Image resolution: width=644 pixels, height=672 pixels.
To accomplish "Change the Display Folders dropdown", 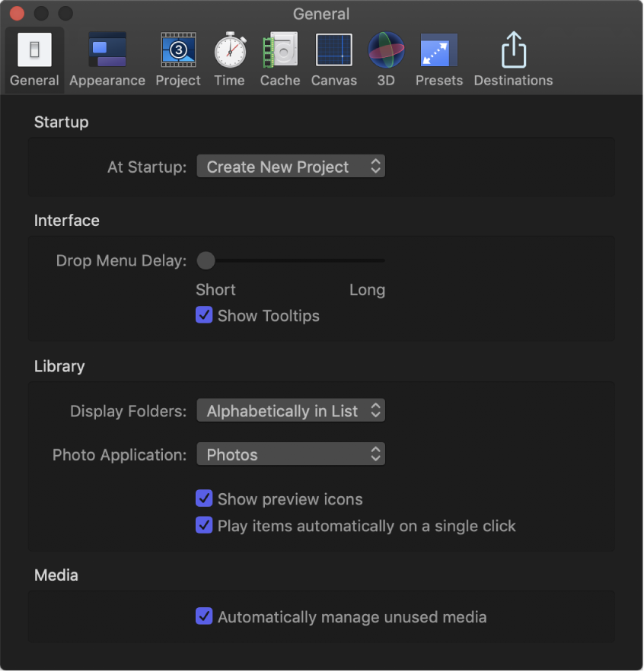I will (291, 410).
